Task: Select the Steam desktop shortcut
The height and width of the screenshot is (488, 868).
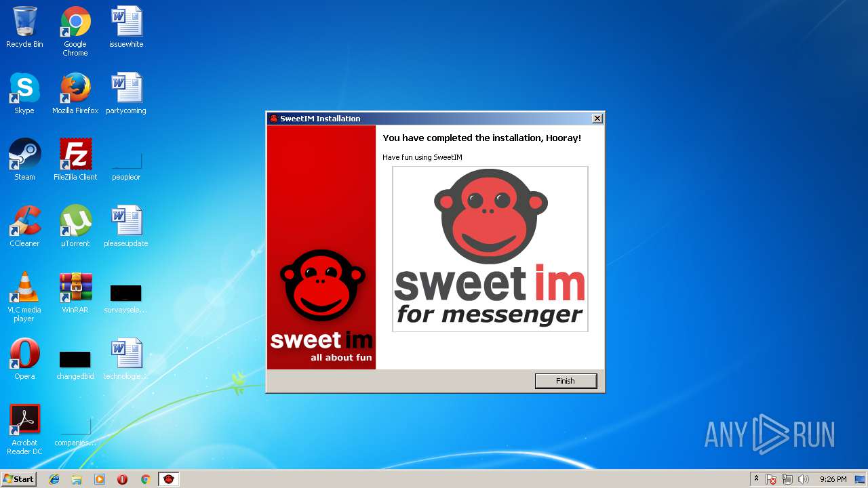Action: coord(24,161)
